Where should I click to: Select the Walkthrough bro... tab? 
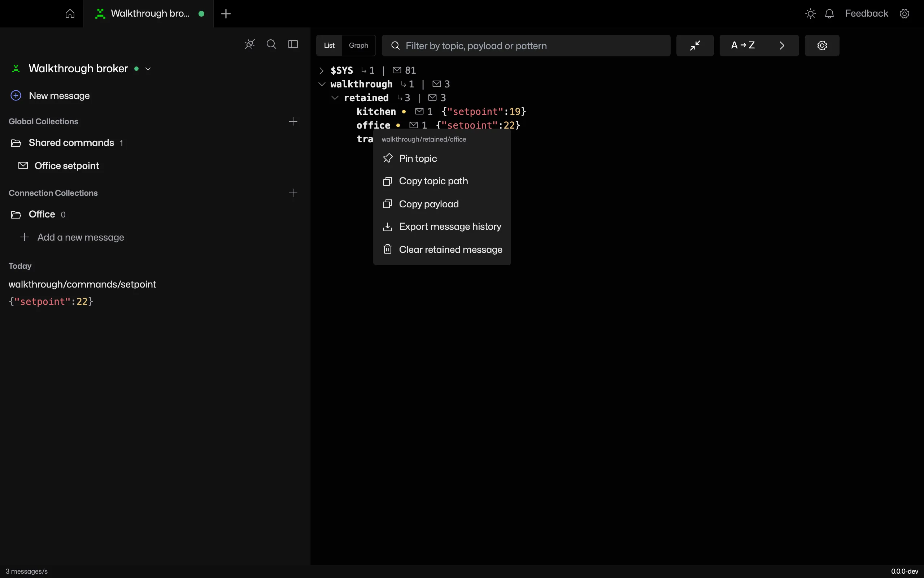click(x=148, y=14)
